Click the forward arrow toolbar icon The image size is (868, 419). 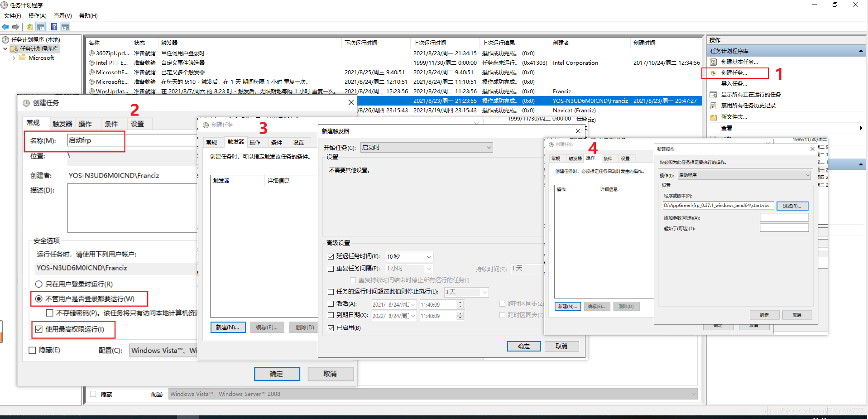[16, 27]
